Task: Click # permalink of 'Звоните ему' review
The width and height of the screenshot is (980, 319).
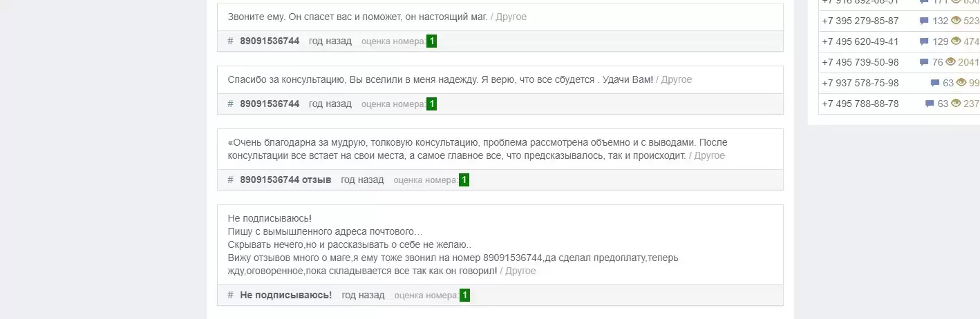Action: point(230,41)
